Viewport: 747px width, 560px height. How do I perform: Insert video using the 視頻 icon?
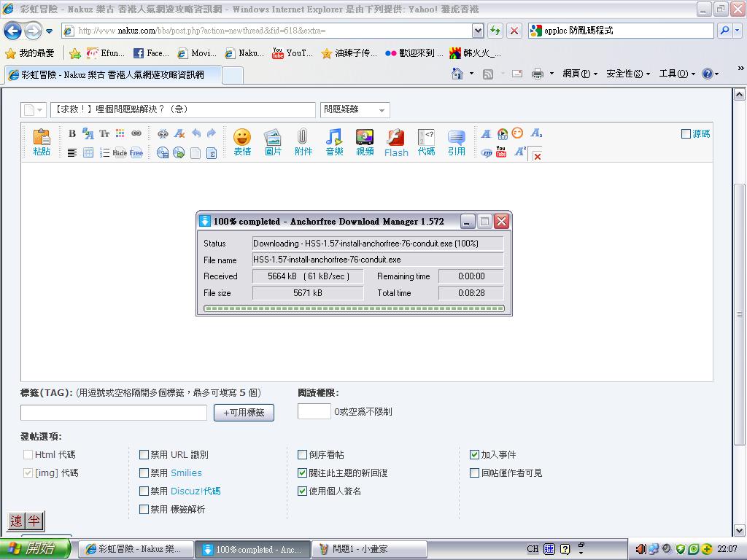[365, 141]
